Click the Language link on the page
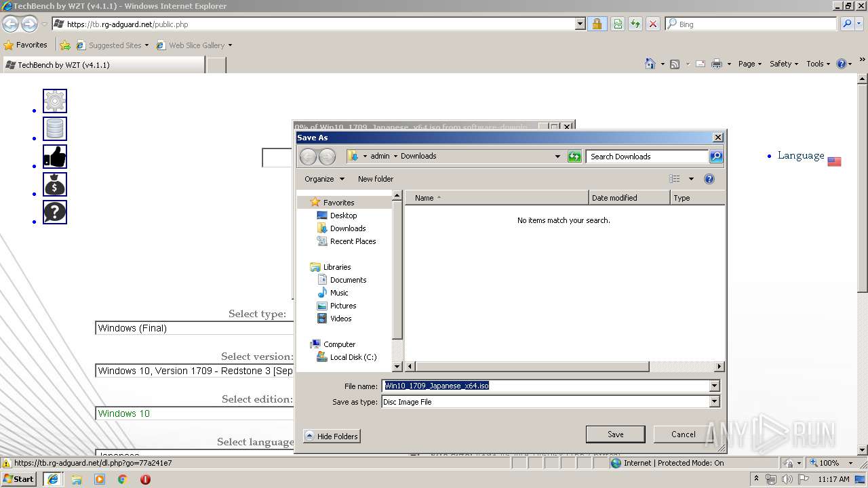This screenshot has height=488, width=868. [x=801, y=155]
